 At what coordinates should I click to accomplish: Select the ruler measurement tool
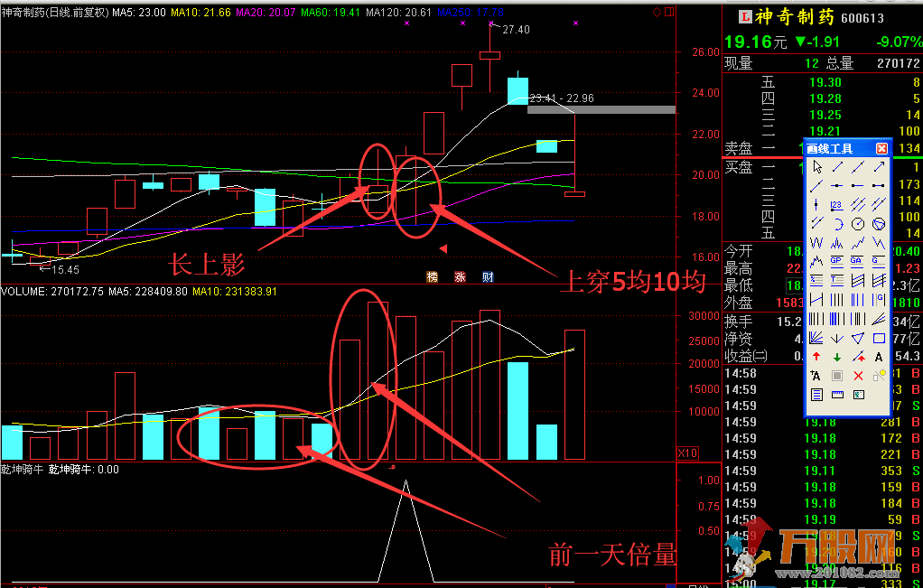tap(837, 395)
